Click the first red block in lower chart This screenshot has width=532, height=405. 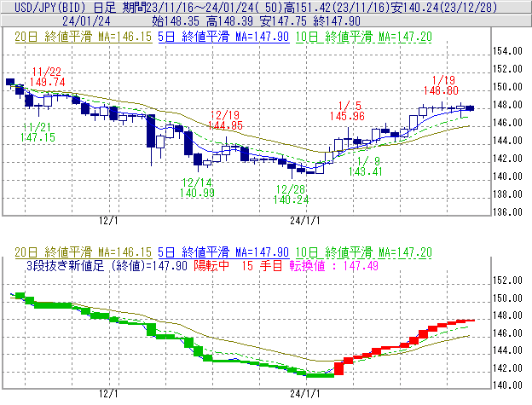pos(338,368)
